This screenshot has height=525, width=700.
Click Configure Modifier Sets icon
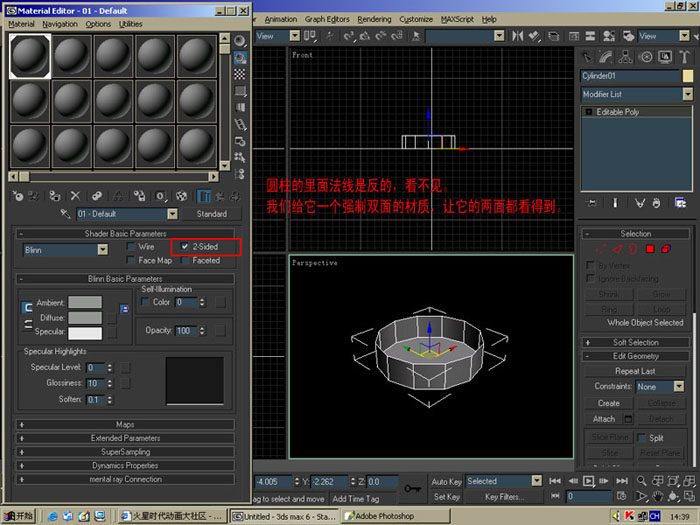click(680, 203)
